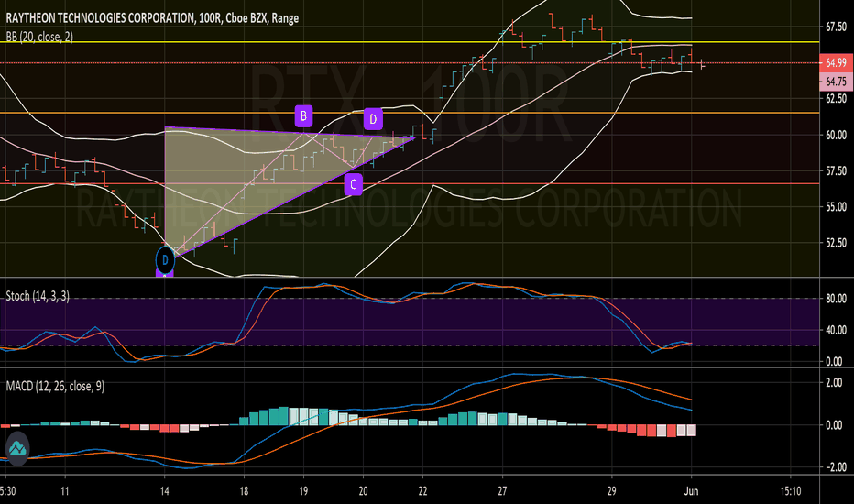Image resolution: width=854 pixels, height=504 pixels.
Task: Click the 57.50 price axis label
Action: click(836, 171)
